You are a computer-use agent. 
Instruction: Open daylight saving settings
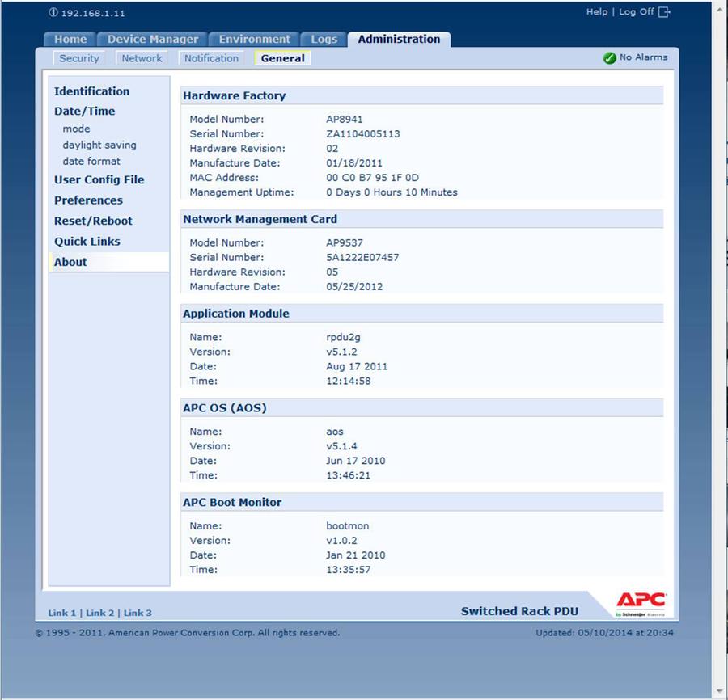[x=99, y=145]
